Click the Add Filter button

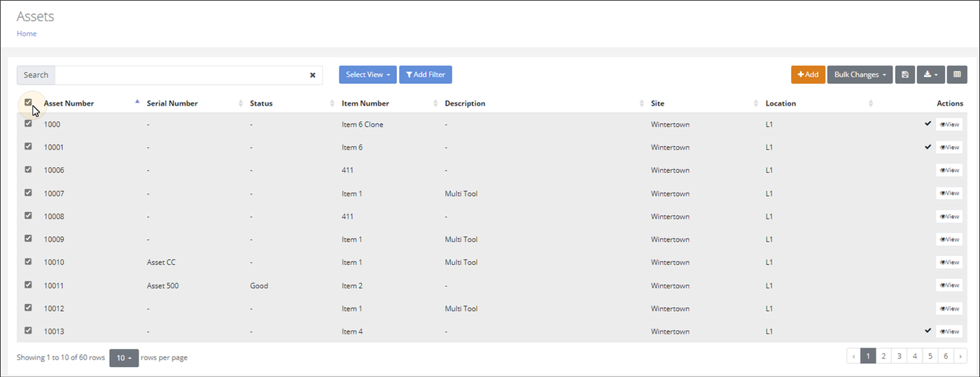[x=426, y=75]
